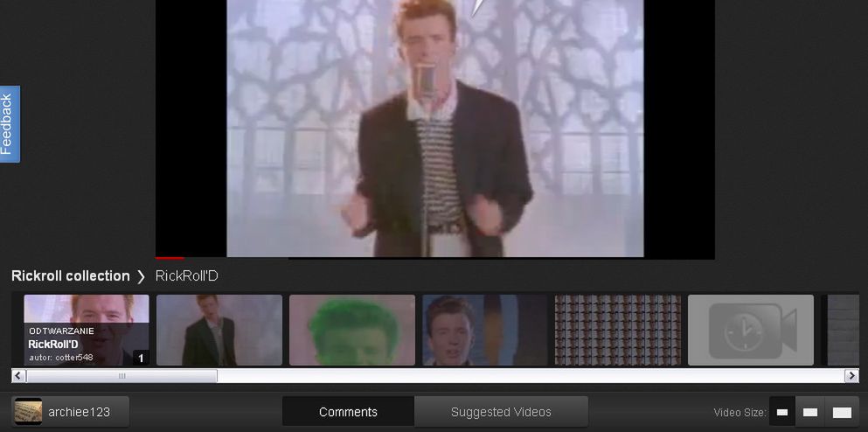Open author link cotter548

point(74,358)
